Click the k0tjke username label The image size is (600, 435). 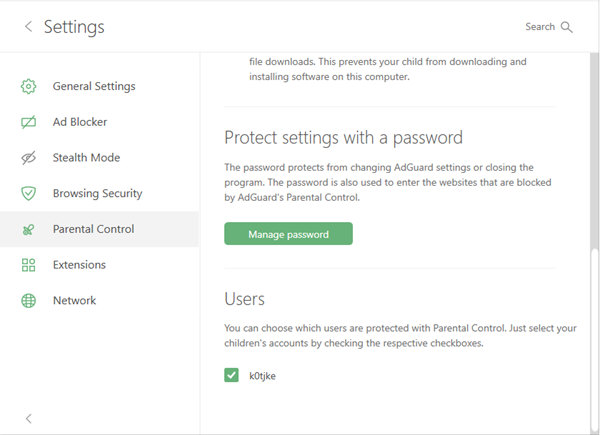pyautogui.click(x=262, y=376)
